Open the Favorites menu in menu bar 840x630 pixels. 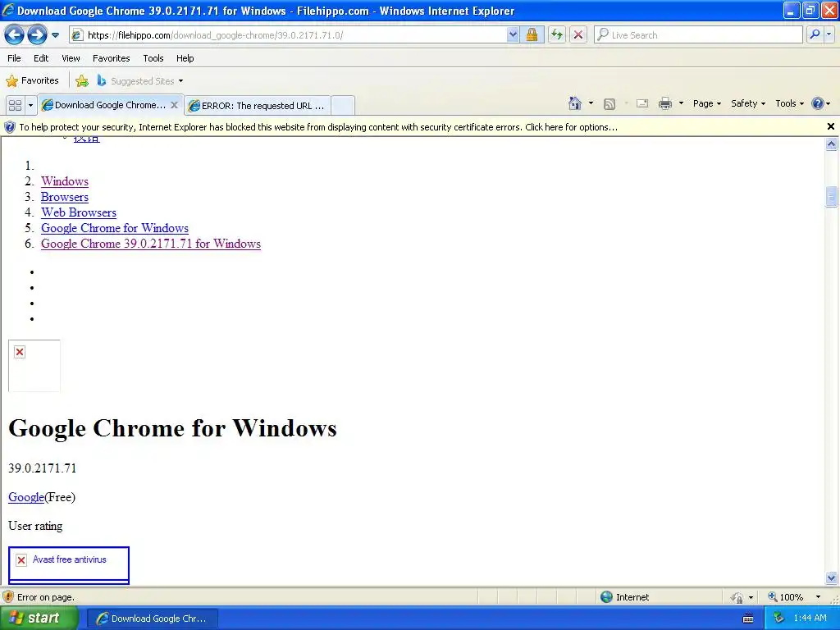click(x=111, y=58)
